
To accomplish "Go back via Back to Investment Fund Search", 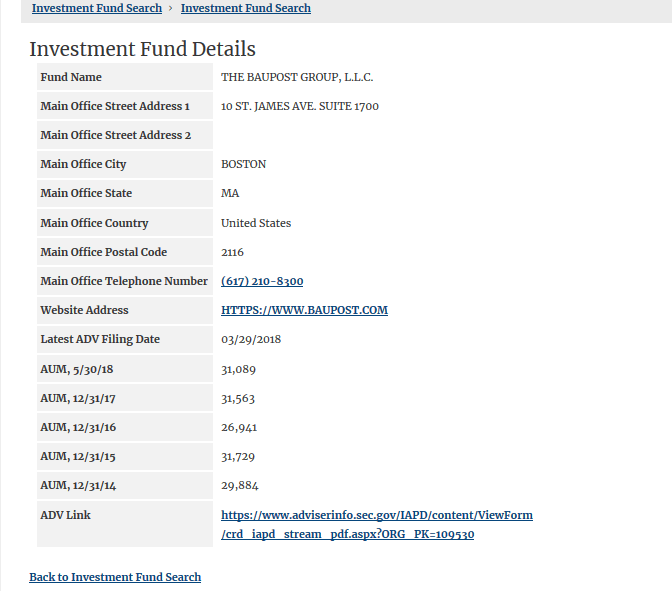I will coord(115,577).
